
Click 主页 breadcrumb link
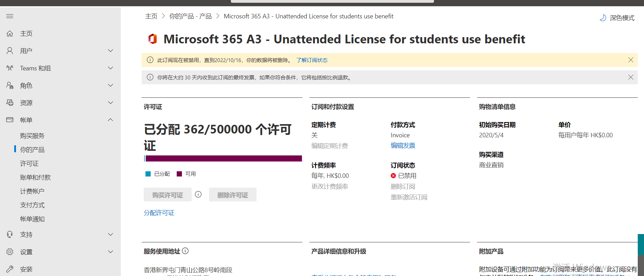pyautogui.click(x=151, y=16)
